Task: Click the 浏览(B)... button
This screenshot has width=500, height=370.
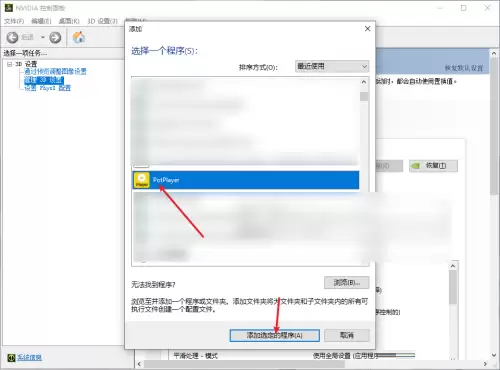Action: coord(347,283)
